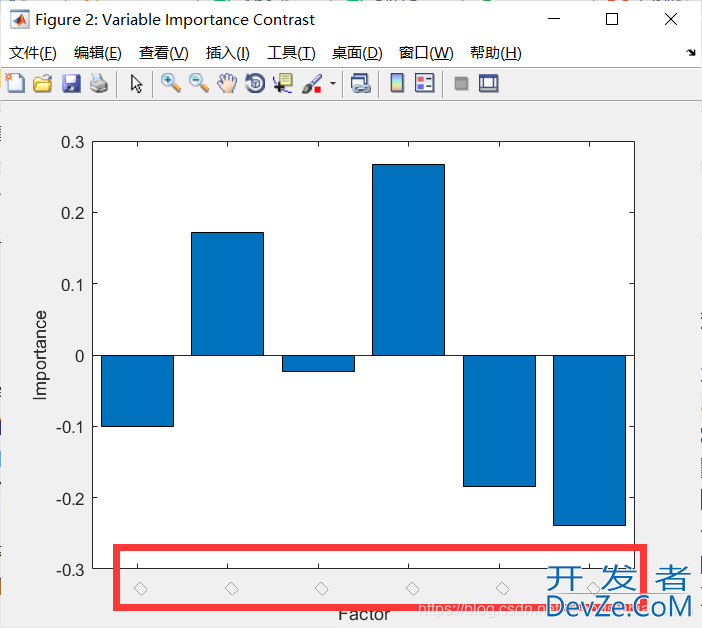Activate the Zoom In magnifier
The image size is (702, 628).
(171, 84)
